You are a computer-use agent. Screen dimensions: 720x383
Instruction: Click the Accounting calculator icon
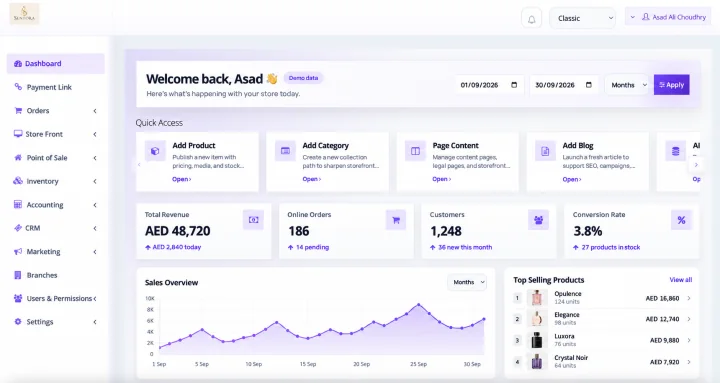18,204
